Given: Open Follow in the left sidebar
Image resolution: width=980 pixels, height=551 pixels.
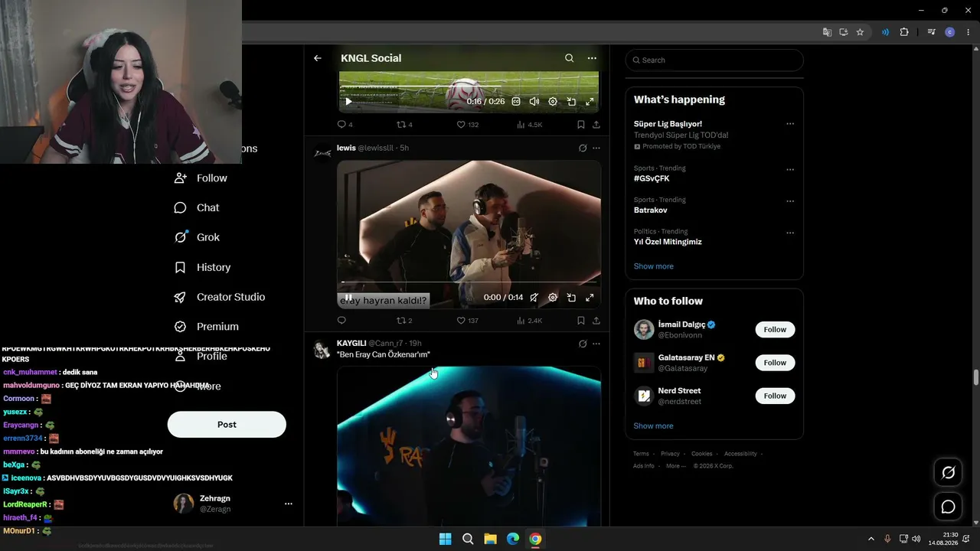Looking at the screenshot, I should (201, 178).
